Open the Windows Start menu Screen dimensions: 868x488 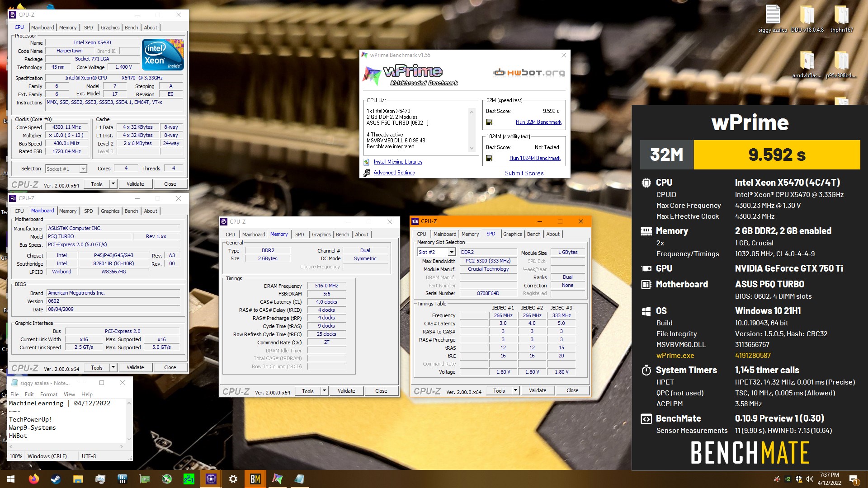pyautogui.click(x=11, y=479)
